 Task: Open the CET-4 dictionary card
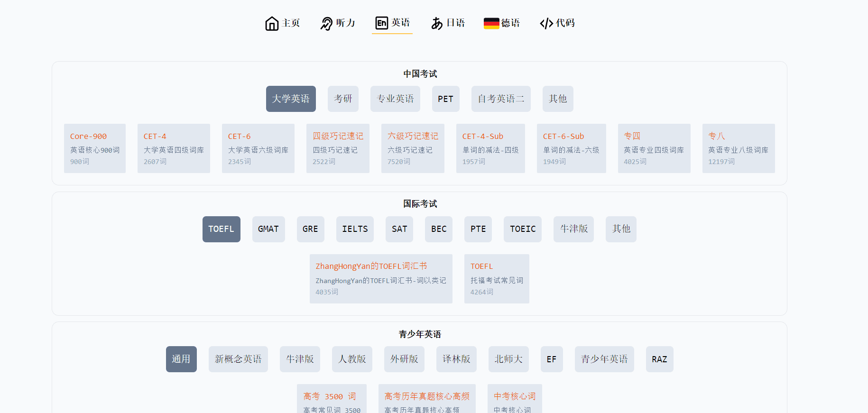point(174,148)
